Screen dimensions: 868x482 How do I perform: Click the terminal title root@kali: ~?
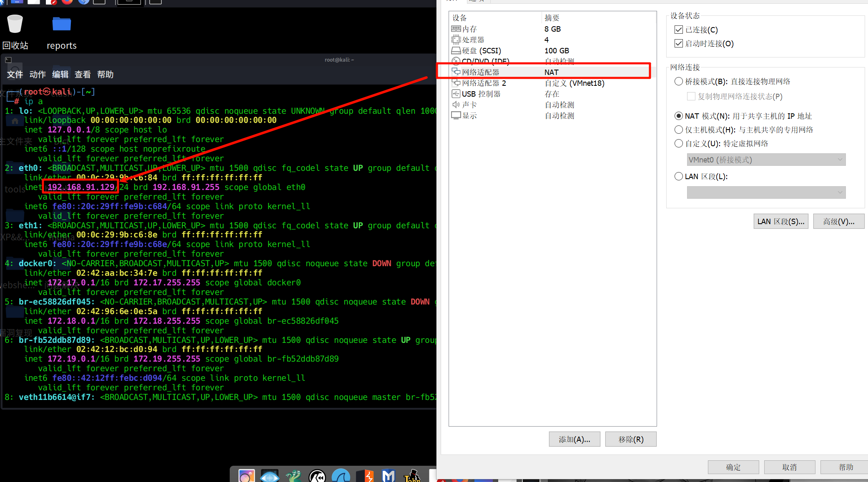pos(339,60)
